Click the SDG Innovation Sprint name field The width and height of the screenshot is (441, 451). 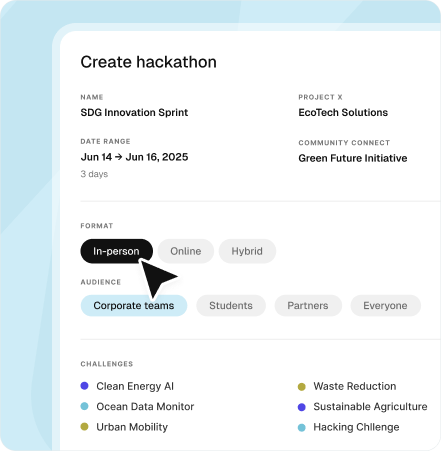tap(134, 113)
